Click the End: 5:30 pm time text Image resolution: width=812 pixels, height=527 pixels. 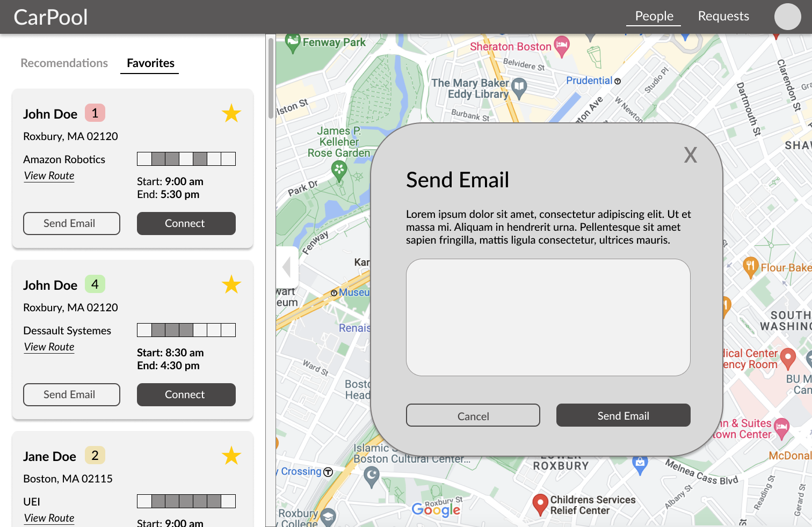pos(168,194)
